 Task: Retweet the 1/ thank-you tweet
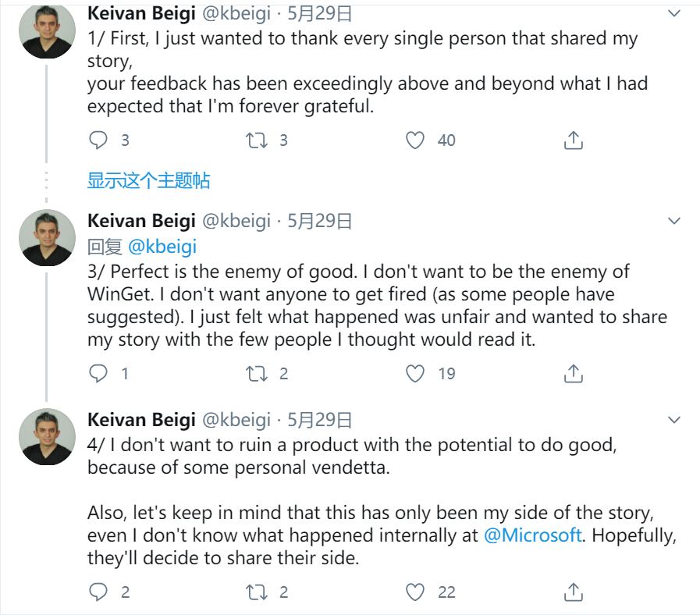pos(256,140)
